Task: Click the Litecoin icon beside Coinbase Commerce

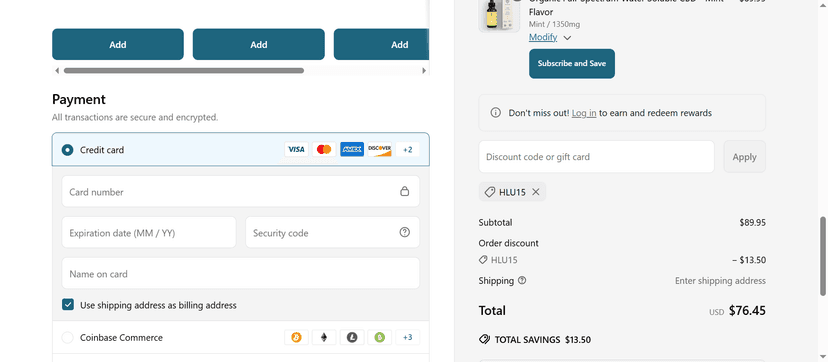Action: [352, 337]
